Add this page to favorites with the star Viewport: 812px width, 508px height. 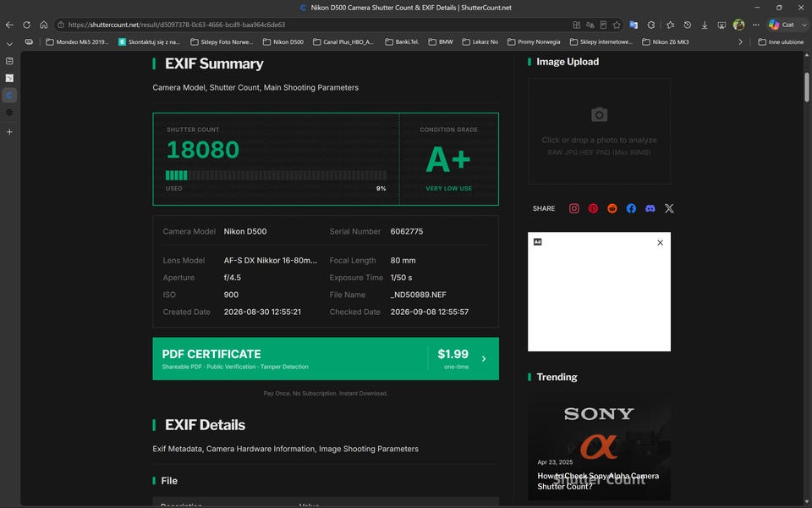click(617, 25)
